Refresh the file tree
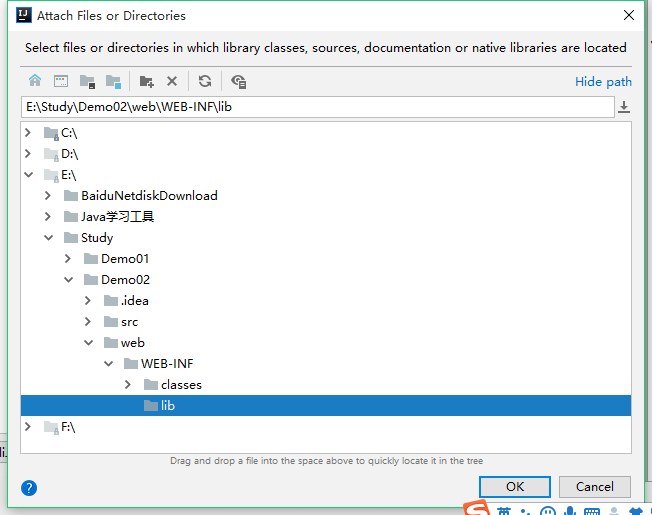Viewport: 652px width, 515px height. pos(205,81)
